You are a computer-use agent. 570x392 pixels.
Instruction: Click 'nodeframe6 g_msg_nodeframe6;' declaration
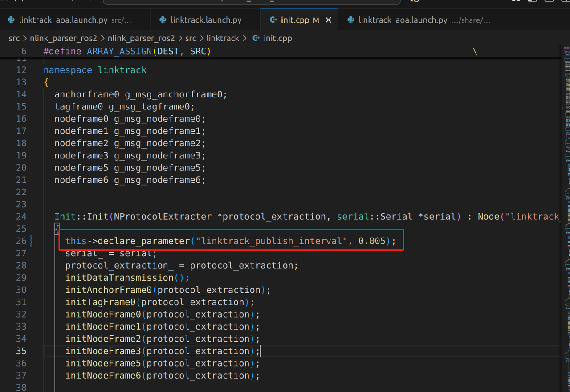tap(130, 180)
